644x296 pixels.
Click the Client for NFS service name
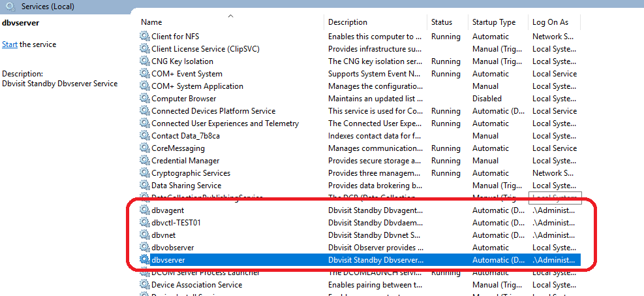point(176,36)
